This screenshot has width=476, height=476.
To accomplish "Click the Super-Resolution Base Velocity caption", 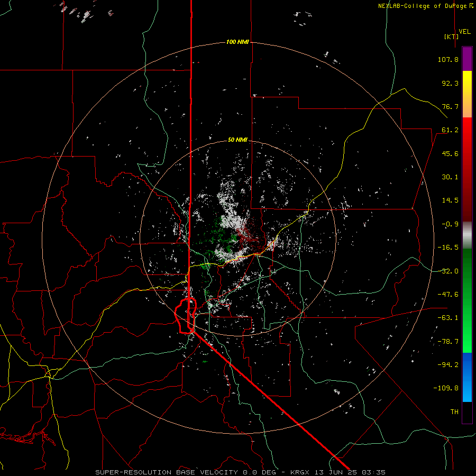I will click(240, 472).
